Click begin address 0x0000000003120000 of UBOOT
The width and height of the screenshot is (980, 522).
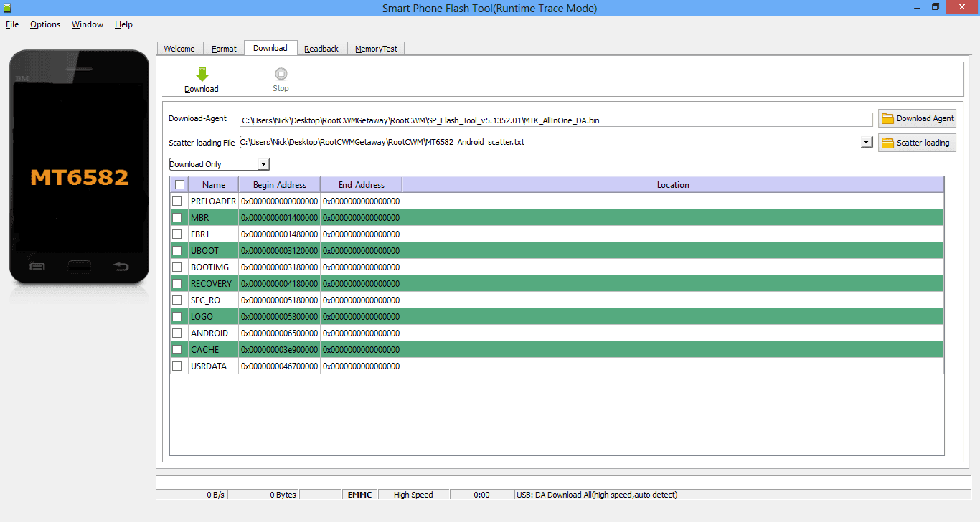click(280, 251)
